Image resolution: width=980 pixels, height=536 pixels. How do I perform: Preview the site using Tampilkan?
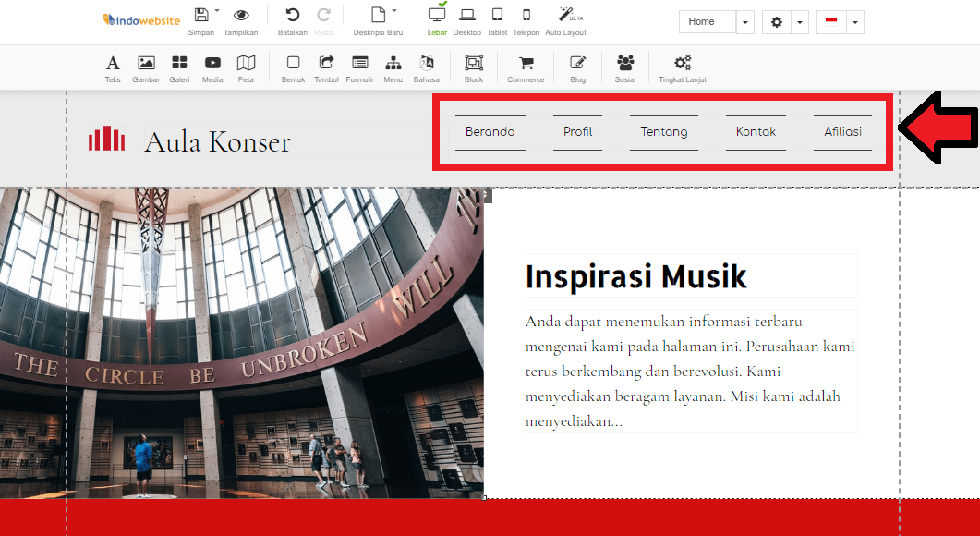241,19
